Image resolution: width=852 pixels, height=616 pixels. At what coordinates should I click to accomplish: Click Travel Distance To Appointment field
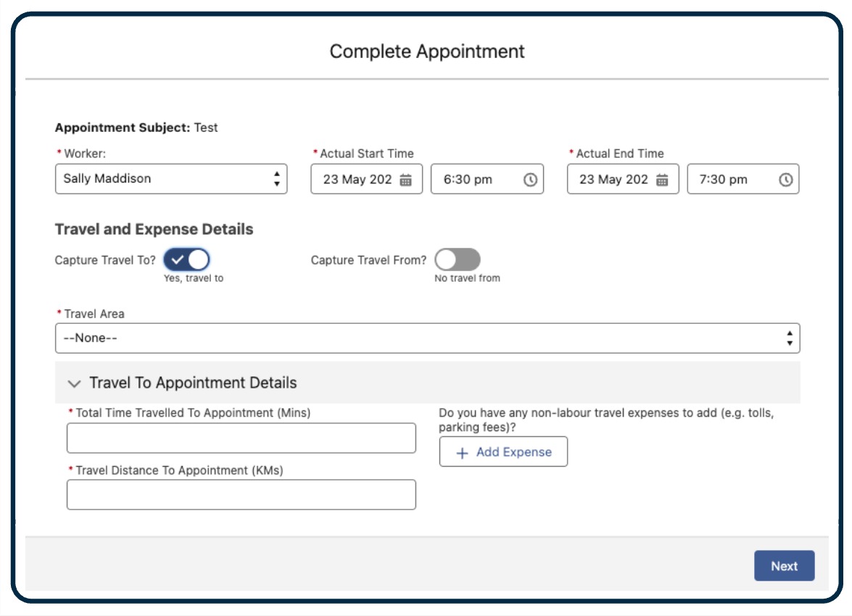pyautogui.click(x=241, y=495)
